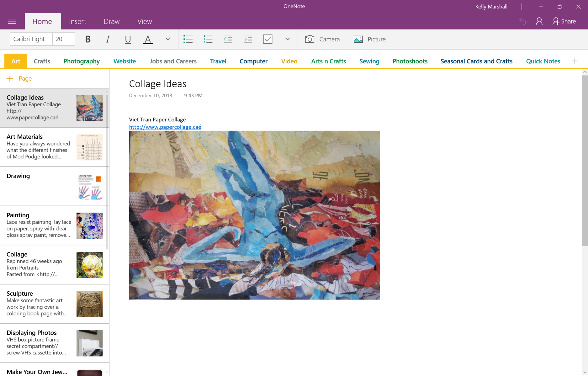Screen dimensions: 588x376
Task: Create a bulleted list
Action: (x=188, y=39)
